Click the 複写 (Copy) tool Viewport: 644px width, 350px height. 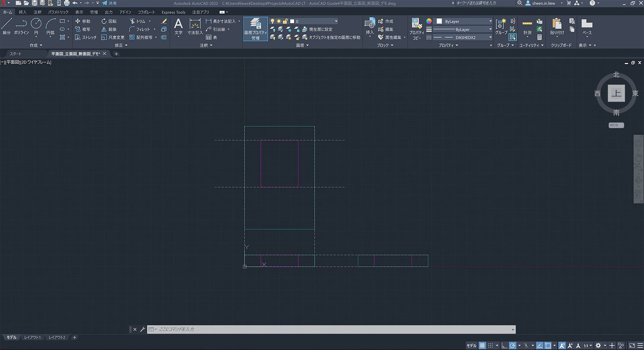[x=83, y=29]
